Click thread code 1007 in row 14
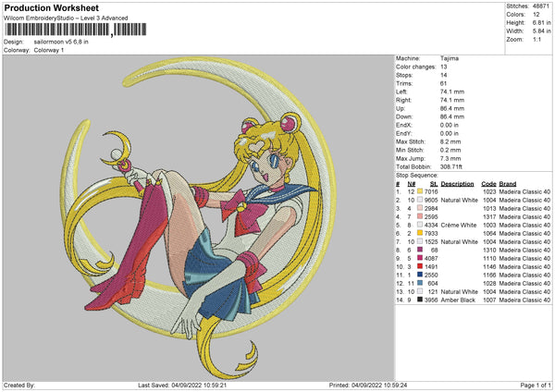 pos(489,300)
